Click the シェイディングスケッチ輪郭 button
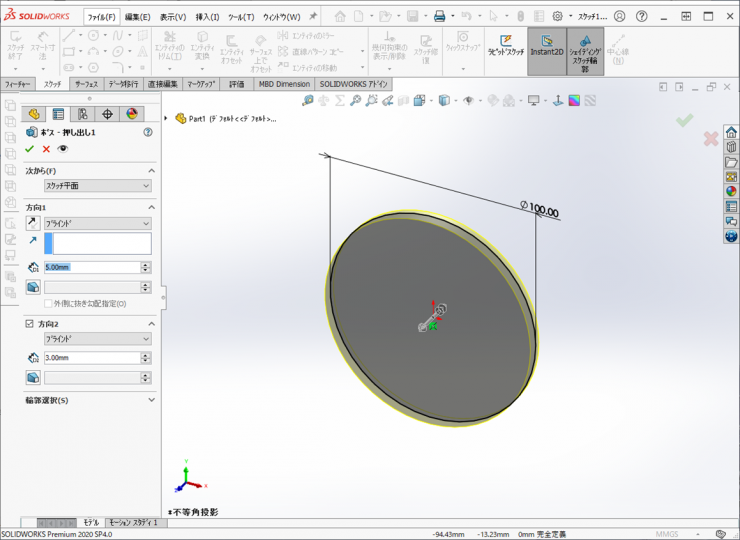Viewport: 740px width, 540px height. pyautogui.click(x=585, y=50)
